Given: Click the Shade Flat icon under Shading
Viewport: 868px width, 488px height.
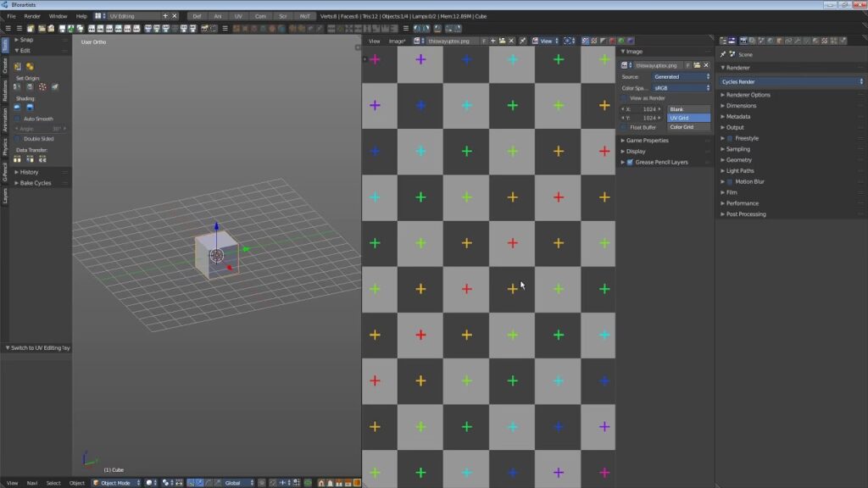Looking at the screenshot, I should [x=30, y=108].
